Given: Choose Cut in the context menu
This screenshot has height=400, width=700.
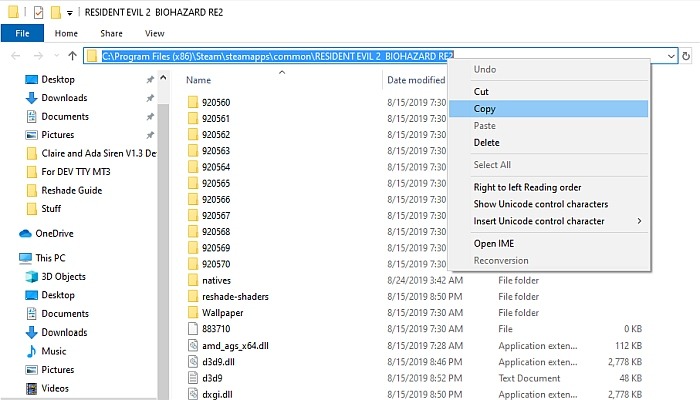Looking at the screenshot, I should pyautogui.click(x=548, y=92).
